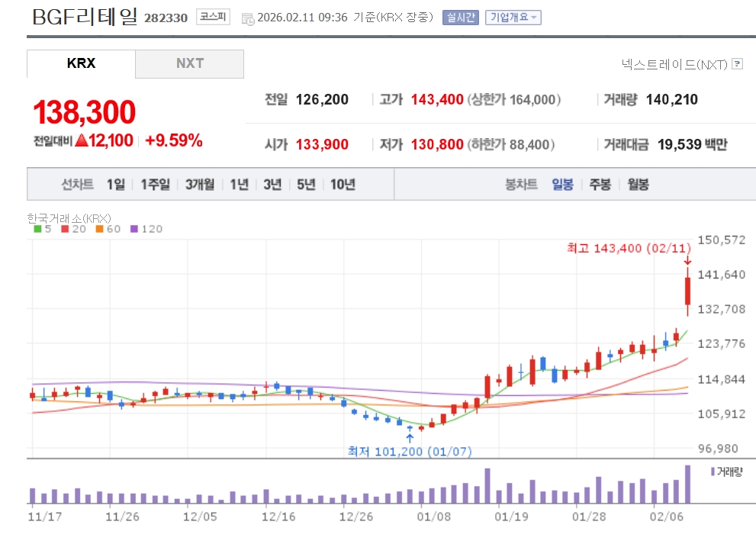Screen dimensions: 756x541
Task: Select the 3년 line chart period
Action: click(272, 184)
